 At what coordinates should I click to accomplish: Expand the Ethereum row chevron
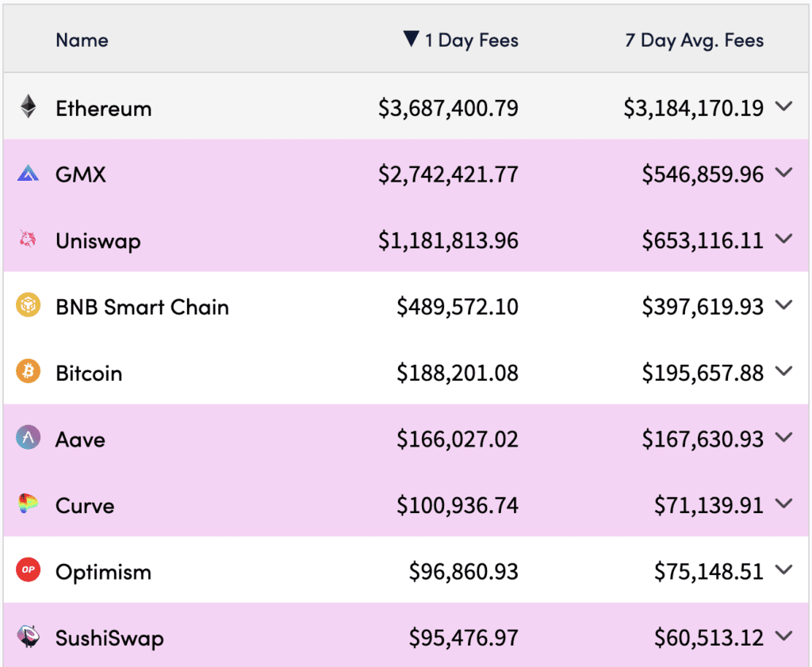click(784, 107)
